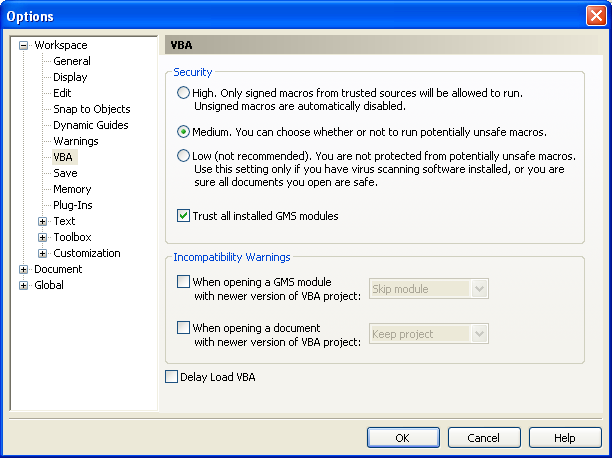The width and height of the screenshot is (612, 458).
Task: Enable warning when opening a GMS module
Action: [183, 282]
